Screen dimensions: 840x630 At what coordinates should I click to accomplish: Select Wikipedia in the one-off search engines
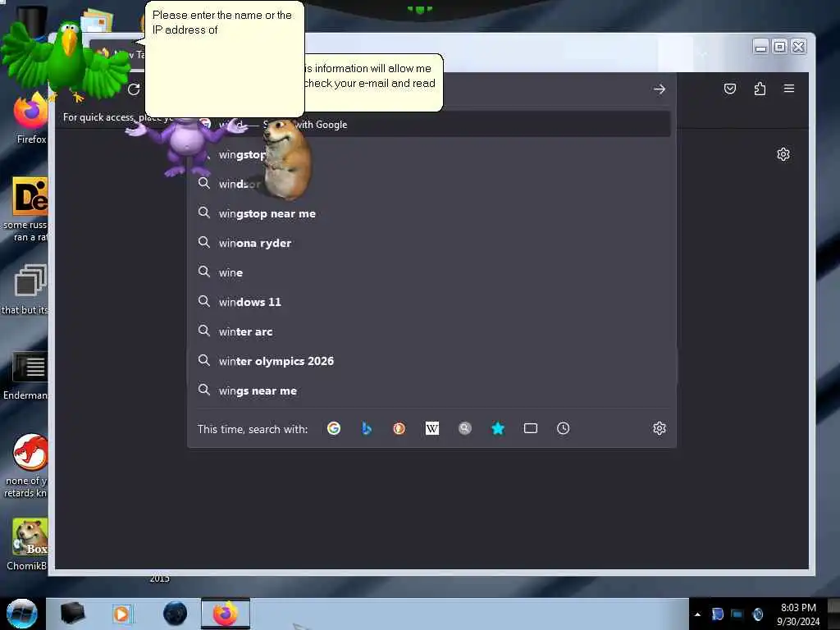pos(431,428)
